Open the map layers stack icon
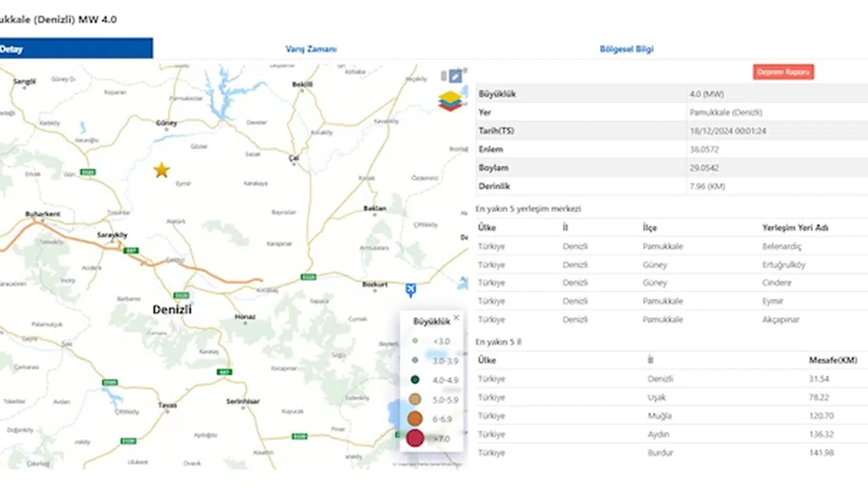The width and height of the screenshot is (868, 488). coord(449,101)
